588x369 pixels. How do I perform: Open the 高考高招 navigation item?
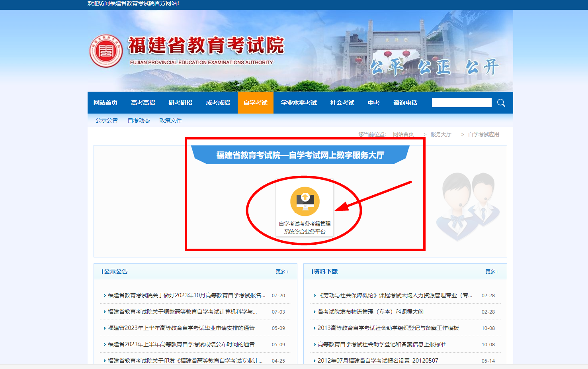[143, 103]
